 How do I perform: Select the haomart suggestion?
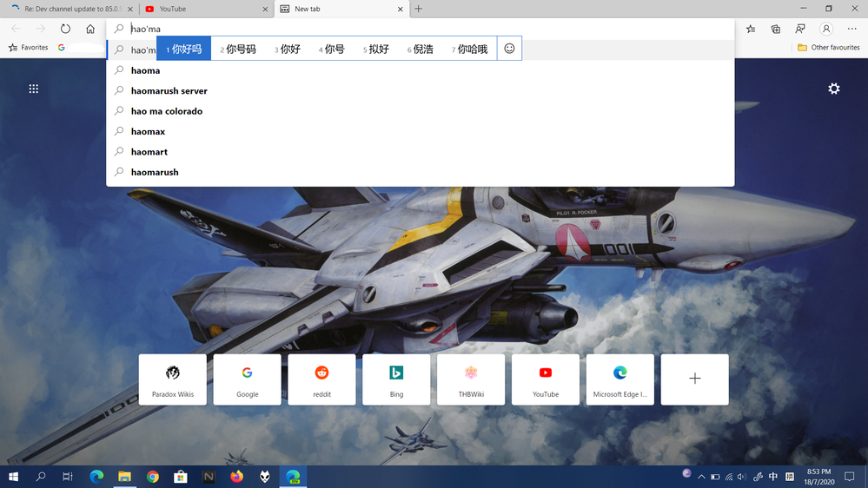point(421,152)
